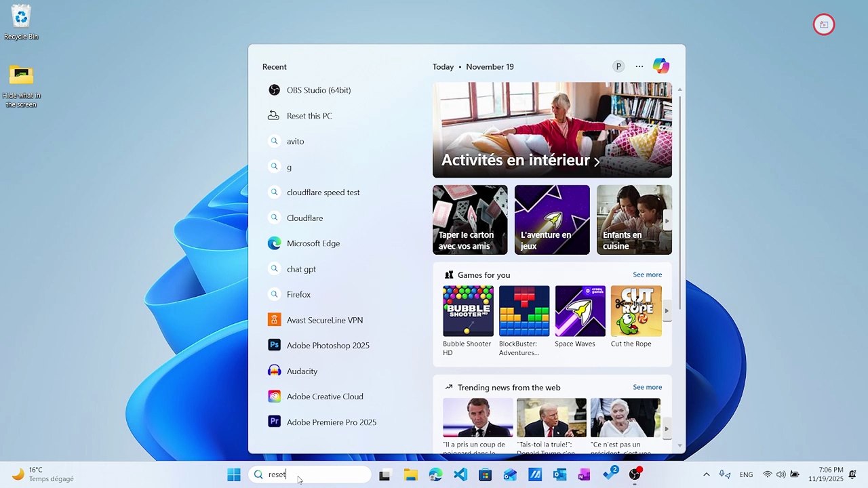
Task: Select the 'Hide what in the screen' folder
Action: point(21,85)
